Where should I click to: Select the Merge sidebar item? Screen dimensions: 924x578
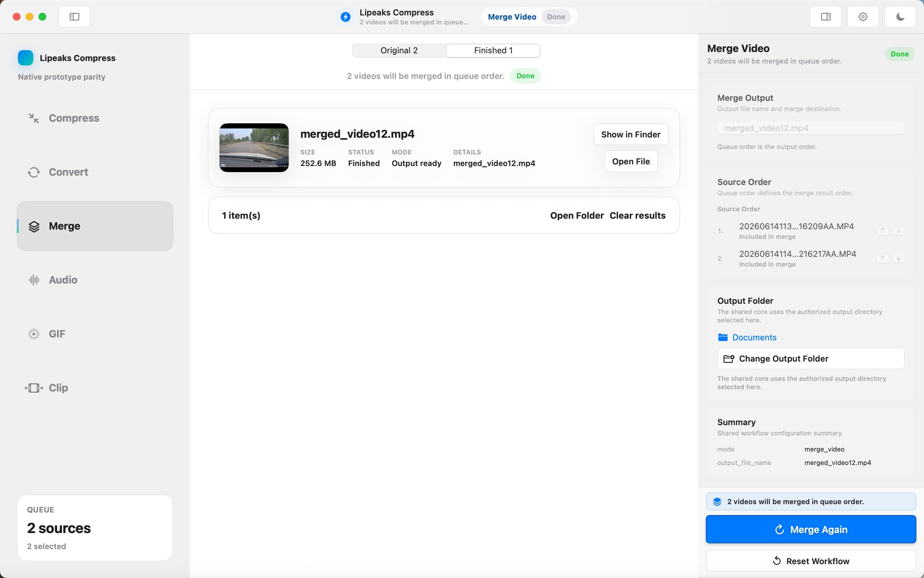(95, 226)
